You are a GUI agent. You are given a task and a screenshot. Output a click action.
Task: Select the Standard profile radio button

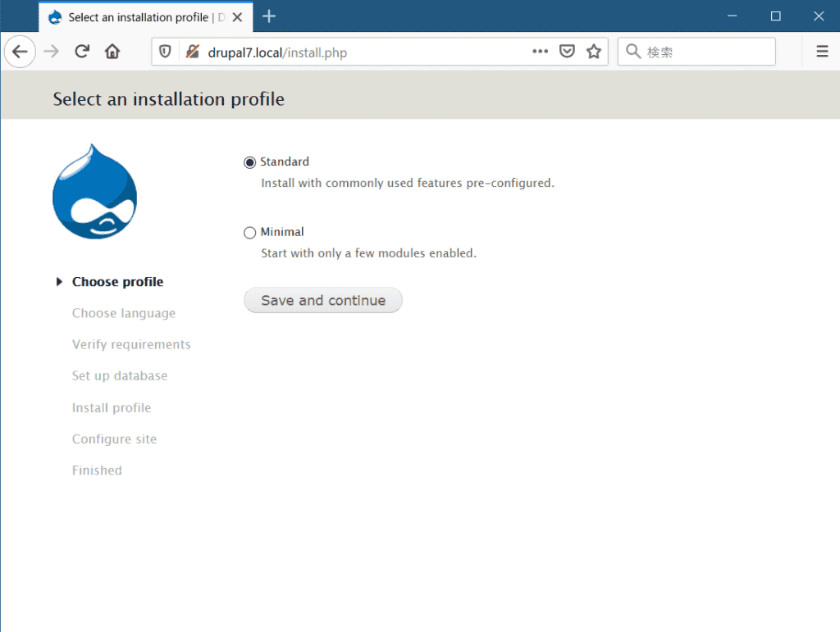[x=249, y=162]
